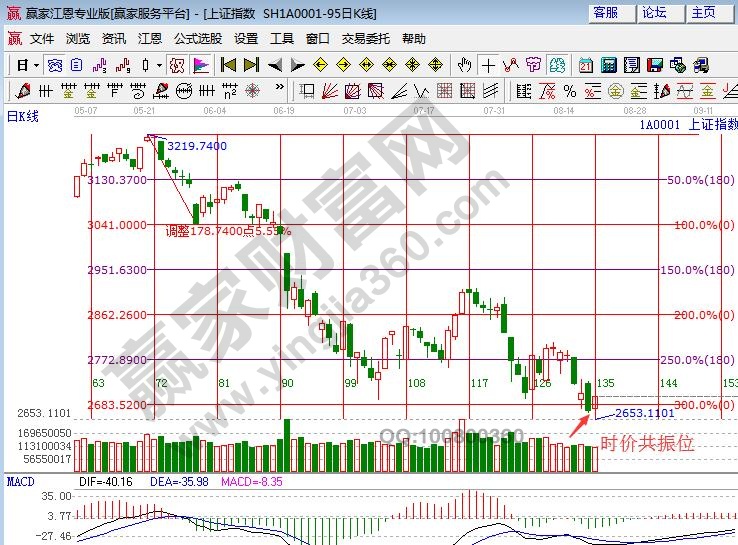Image resolution: width=738 pixels, height=545 pixels.
Task: Select the compass rose tool
Action: point(252,90)
